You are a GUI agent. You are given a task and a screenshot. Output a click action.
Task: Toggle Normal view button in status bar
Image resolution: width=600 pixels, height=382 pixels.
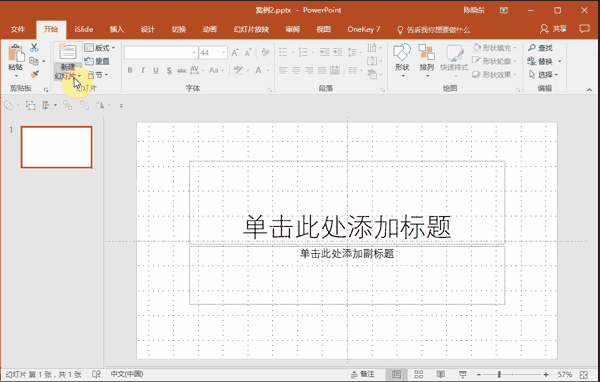(x=396, y=374)
